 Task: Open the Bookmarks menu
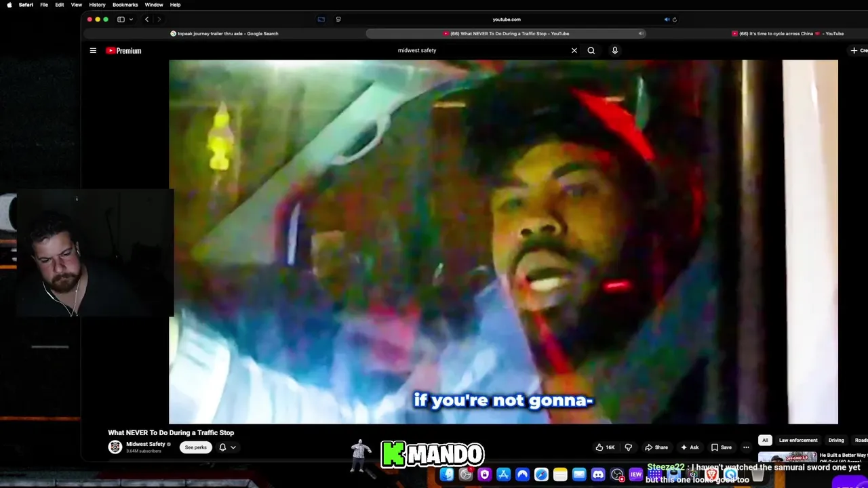click(x=125, y=5)
